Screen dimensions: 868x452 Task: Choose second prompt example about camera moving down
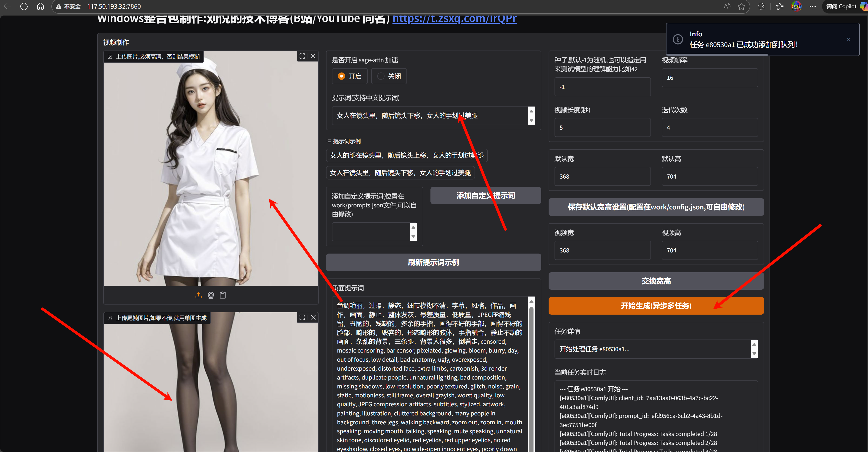tap(400, 173)
